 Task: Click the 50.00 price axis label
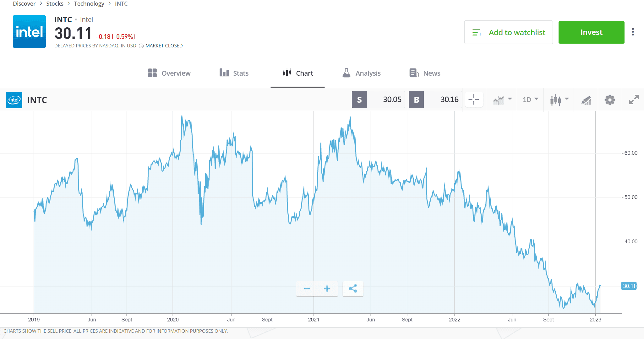click(631, 197)
